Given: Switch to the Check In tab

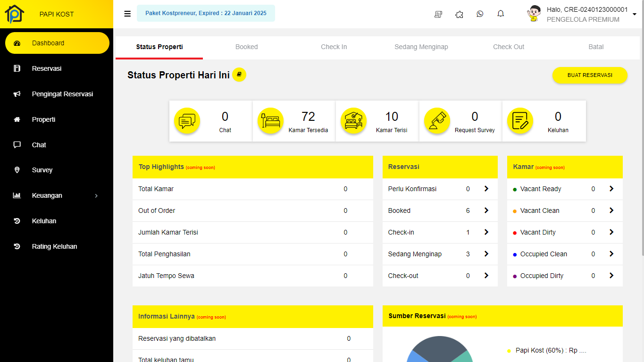Looking at the screenshot, I should [x=334, y=47].
